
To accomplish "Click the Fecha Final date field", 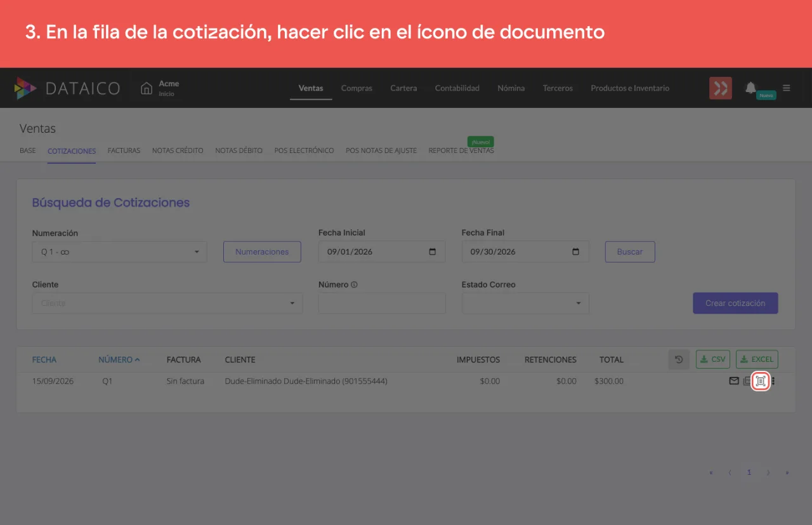I will 525,252.
